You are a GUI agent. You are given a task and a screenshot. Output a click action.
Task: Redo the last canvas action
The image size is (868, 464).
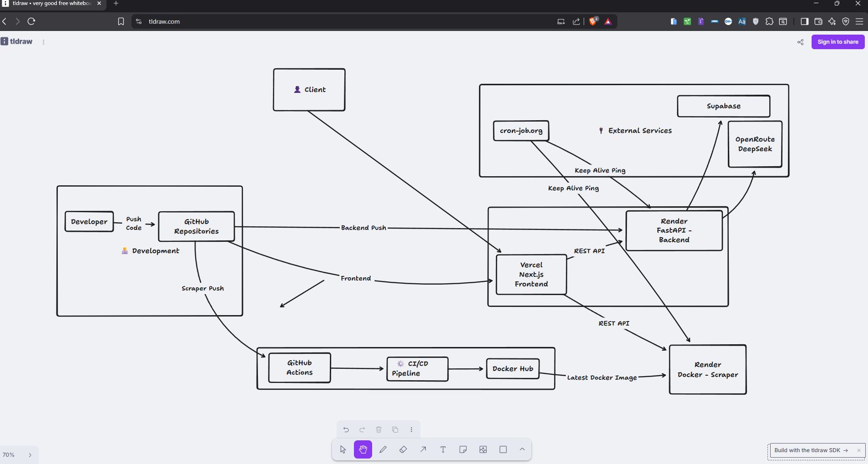click(x=362, y=429)
